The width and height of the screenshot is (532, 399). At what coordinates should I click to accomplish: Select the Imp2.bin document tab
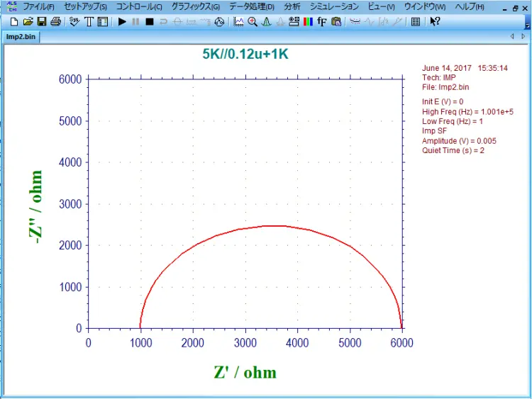[x=21, y=37]
